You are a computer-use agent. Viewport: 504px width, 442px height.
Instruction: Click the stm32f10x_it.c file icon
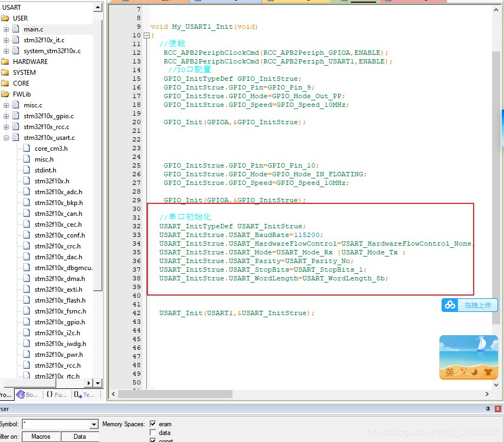[x=16, y=40]
